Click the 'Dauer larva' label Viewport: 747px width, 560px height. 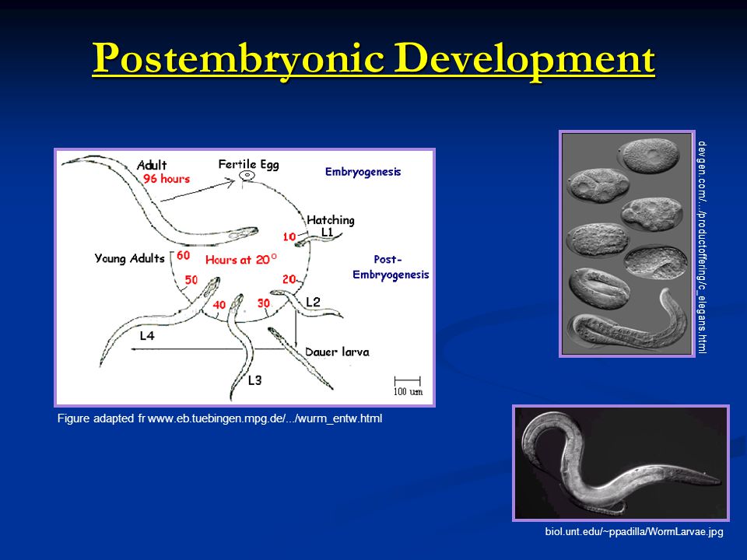tap(337, 352)
